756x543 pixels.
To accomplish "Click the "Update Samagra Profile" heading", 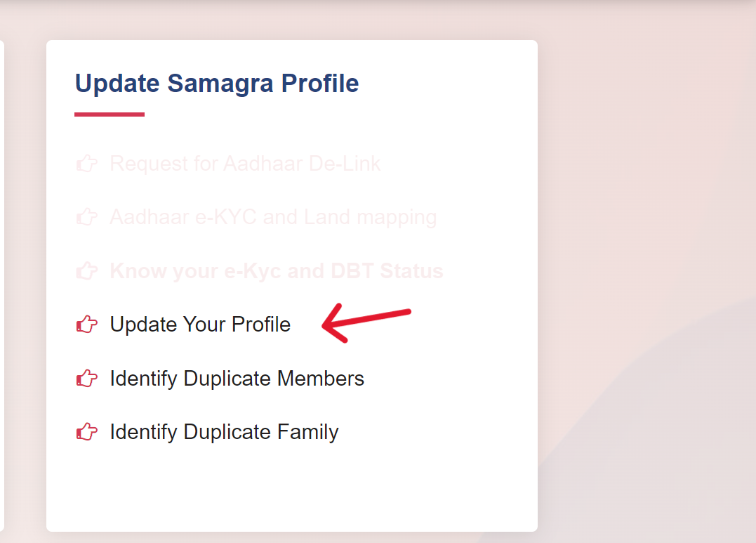I will (216, 83).
